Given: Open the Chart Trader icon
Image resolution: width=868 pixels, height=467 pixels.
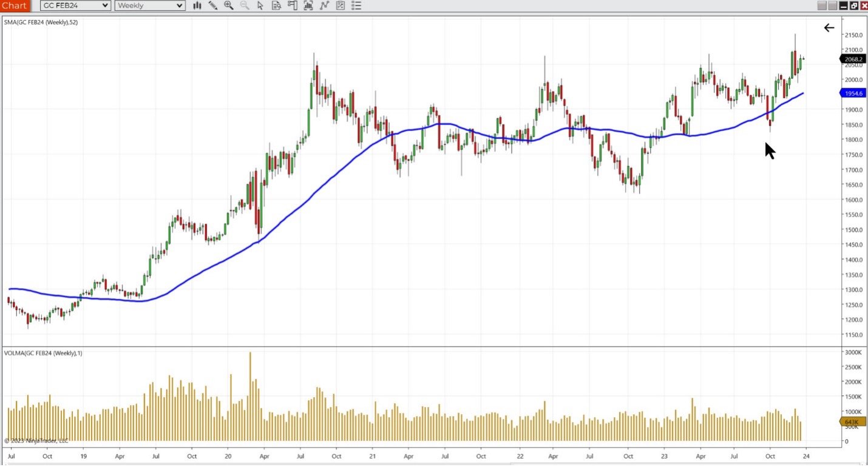Looking at the screenshot, I should coord(292,5).
